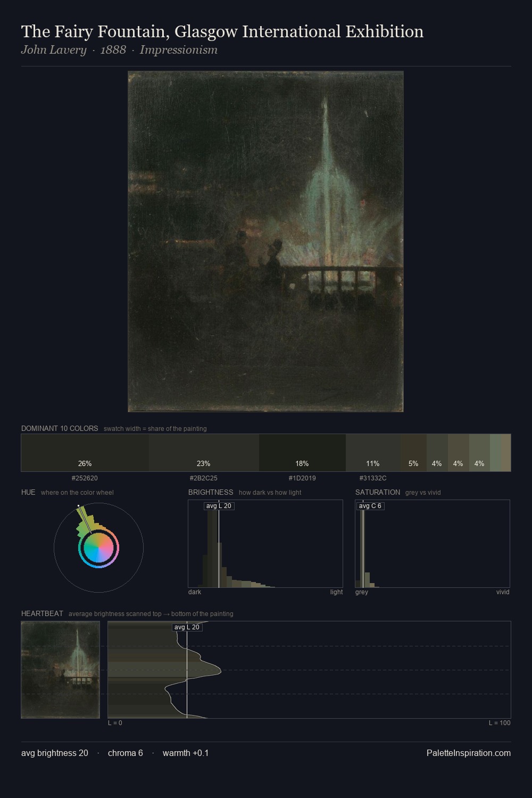Screen dimensions: 532x798
Task: Click the BRIGHTNESS section heading
Action: pos(211,492)
